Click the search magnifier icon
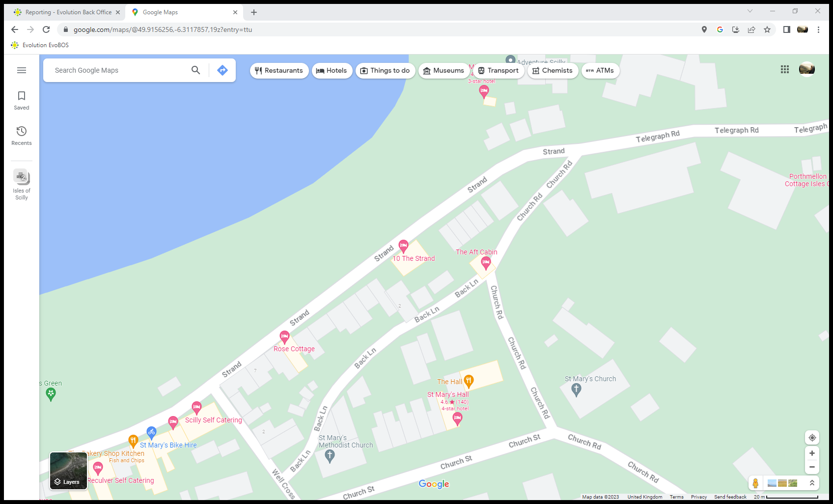The image size is (833, 504). [x=195, y=70]
